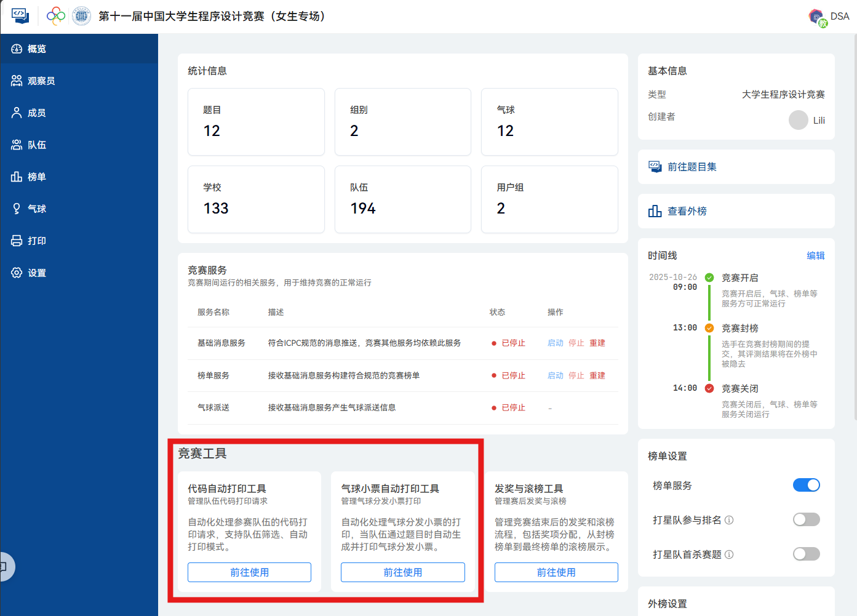Click 重建 for 榜单服务 row
Viewport: 857px width, 616px height.
(597, 375)
